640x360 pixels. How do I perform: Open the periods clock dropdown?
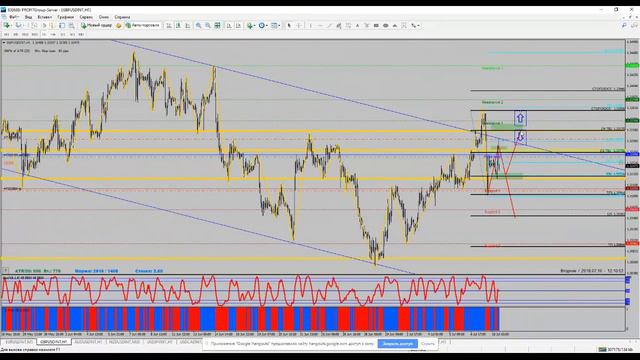click(x=263, y=25)
